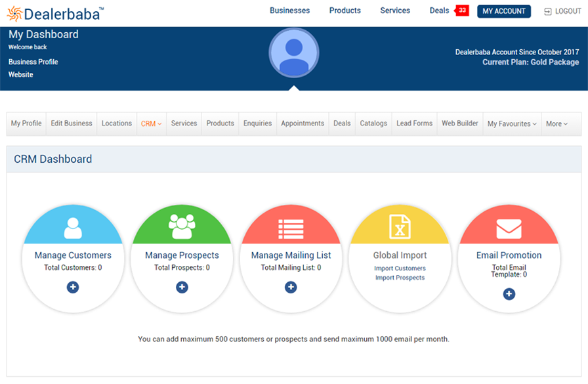Click the Email Promotion envelope icon
588x384 pixels.
pyautogui.click(x=509, y=228)
